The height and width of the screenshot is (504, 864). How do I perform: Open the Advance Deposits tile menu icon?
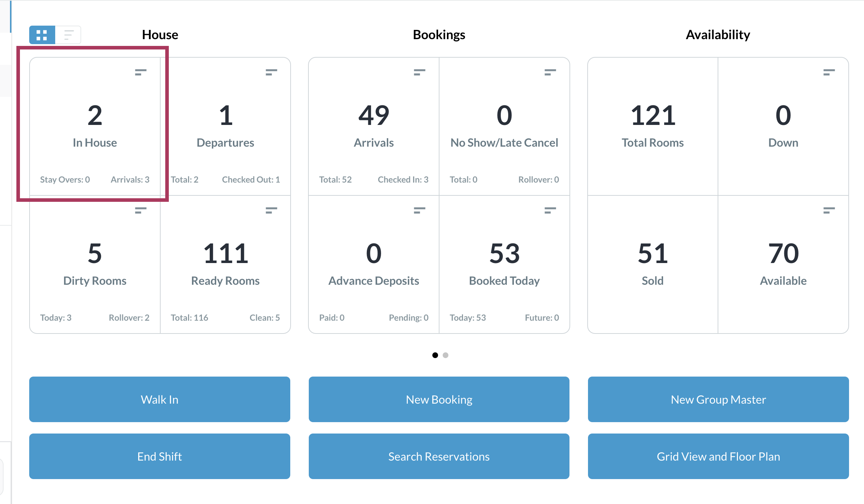pos(419,210)
